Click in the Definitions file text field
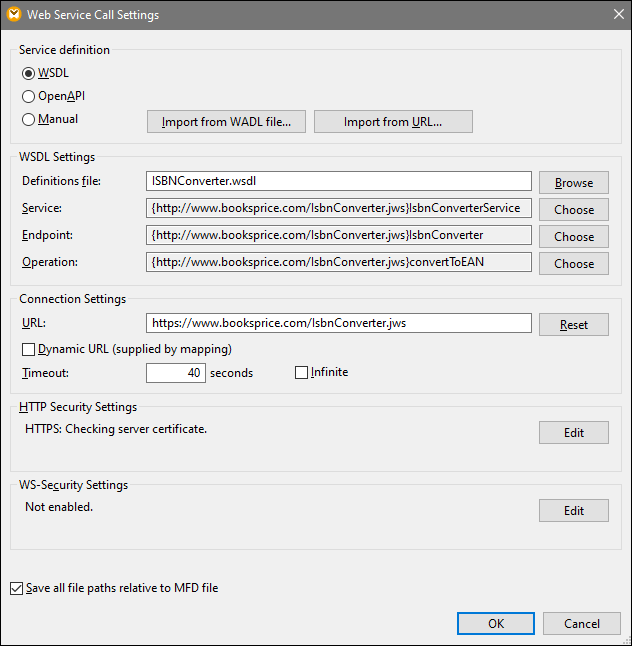632x646 pixels. click(338, 182)
